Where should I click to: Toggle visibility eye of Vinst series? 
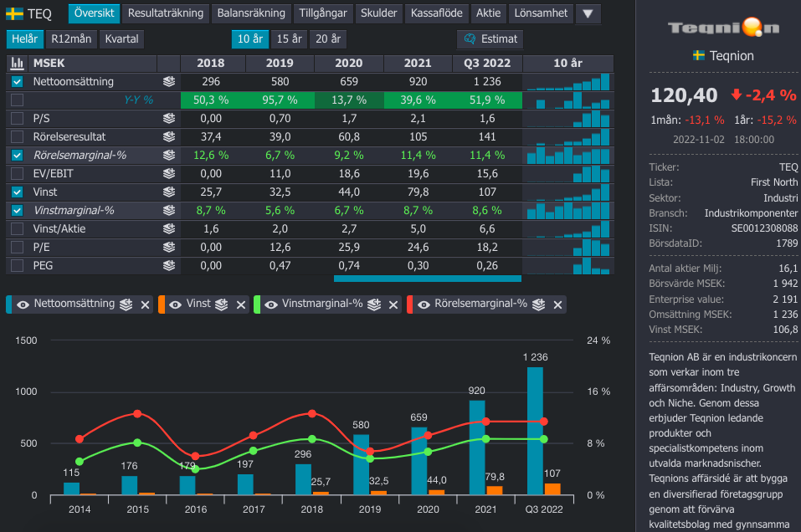coord(175,304)
